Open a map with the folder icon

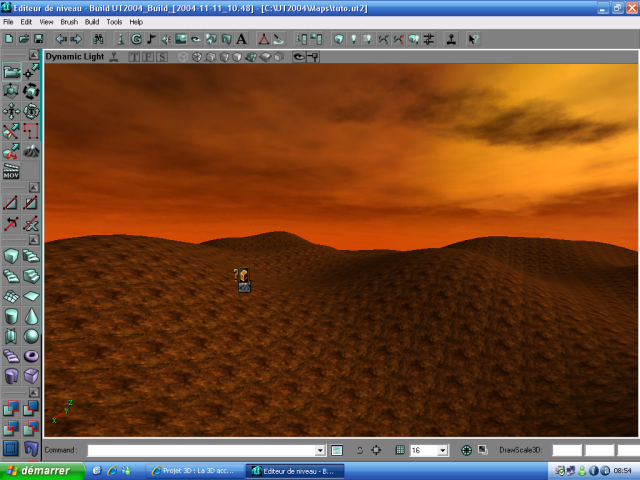pos(24,39)
